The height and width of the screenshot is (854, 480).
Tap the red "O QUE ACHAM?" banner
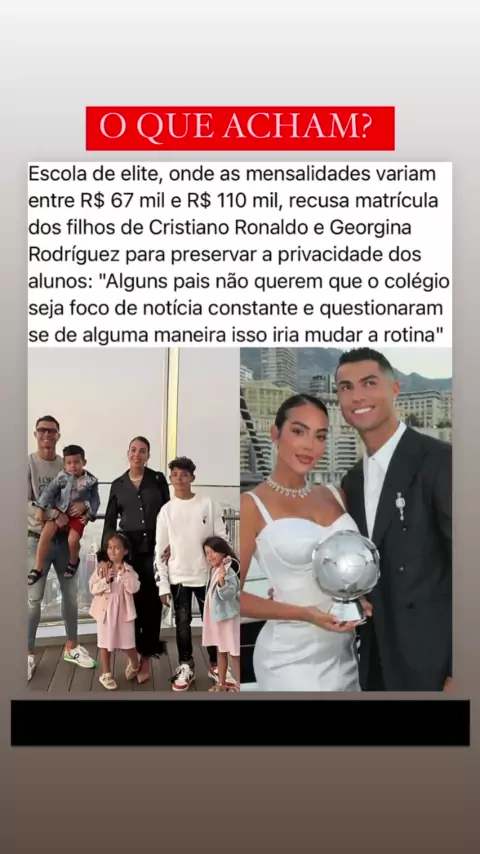[x=240, y=129]
